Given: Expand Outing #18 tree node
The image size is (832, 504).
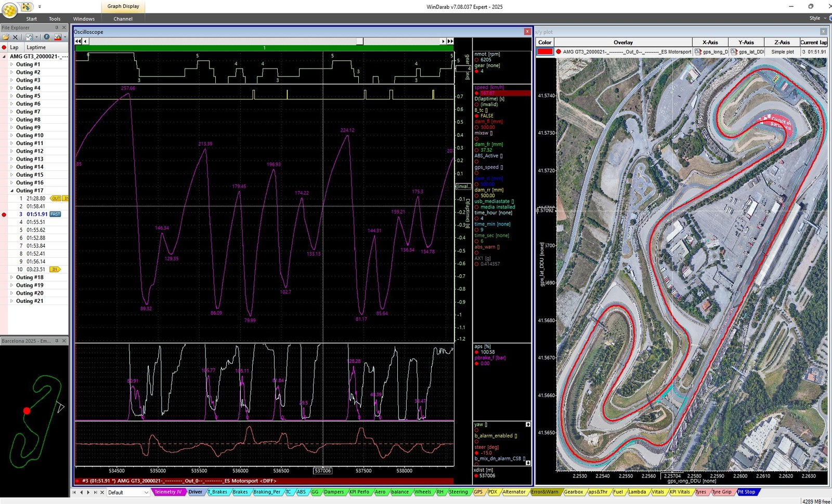Looking at the screenshot, I should pyautogui.click(x=11, y=277).
